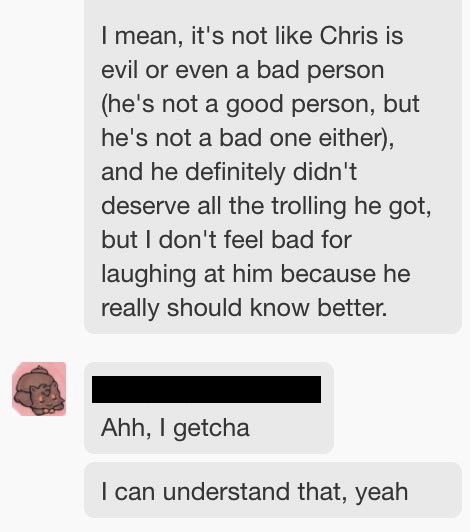Viewport: 470px width, 532px height.
Task: Click the "Ahh, I getcha" message
Action: (175, 428)
